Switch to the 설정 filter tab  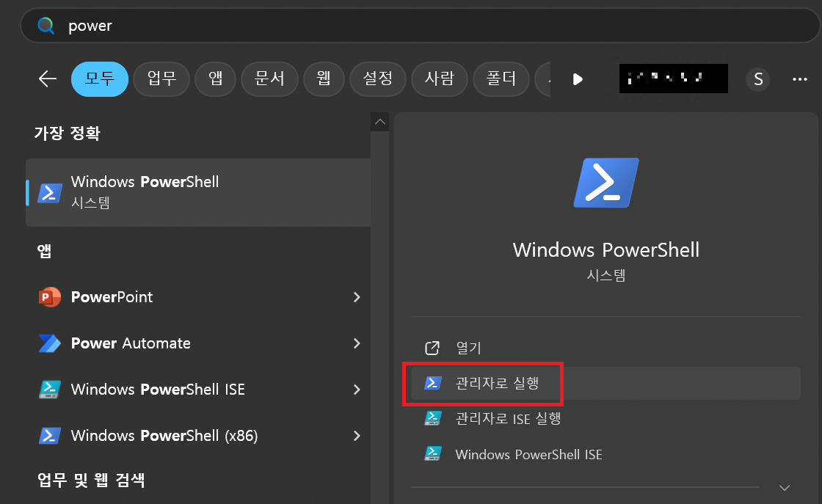point(378,79)
